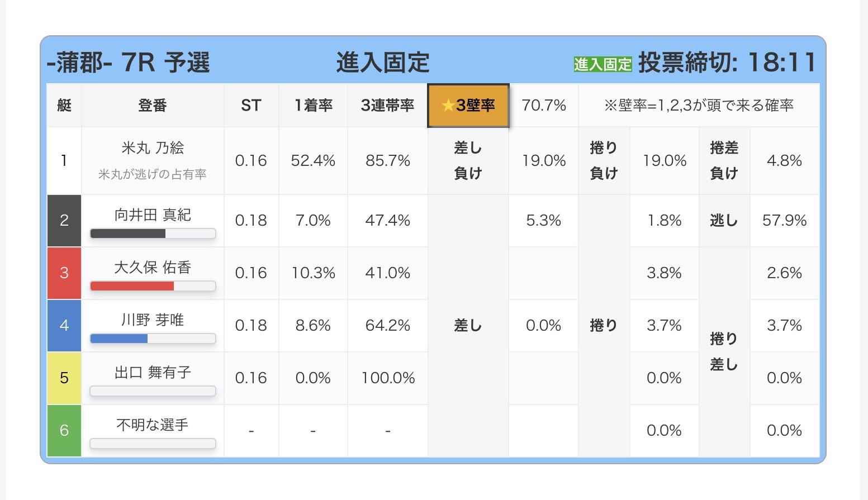
Task: Click racer name 向井田 真紀
Action: pyautogui.click(x=153, y=215)
